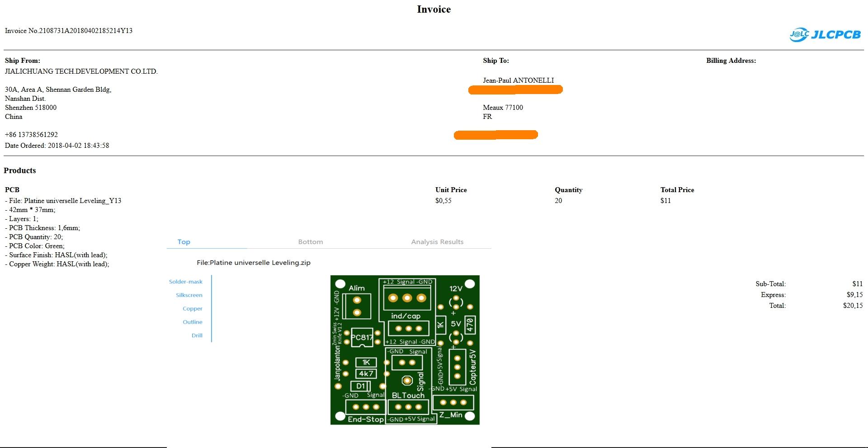Select the Copper layer link
868x448 pixels.
pyautogui.click(x=193, y=309)
